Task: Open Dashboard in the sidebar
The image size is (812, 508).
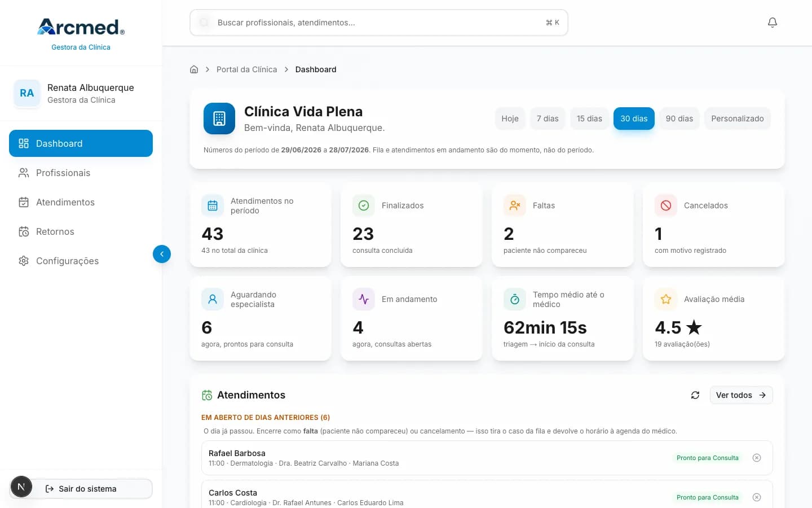Action: [x=81, y=143]
